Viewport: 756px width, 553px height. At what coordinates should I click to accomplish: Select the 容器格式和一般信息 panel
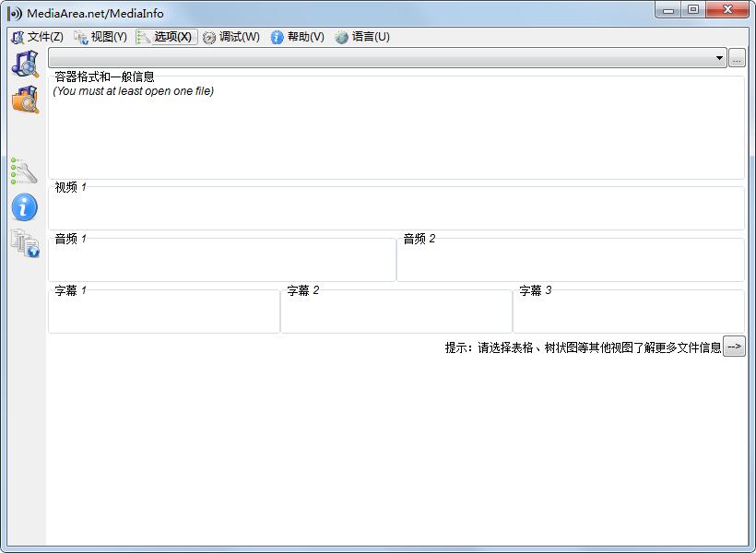tap(396, 124)
